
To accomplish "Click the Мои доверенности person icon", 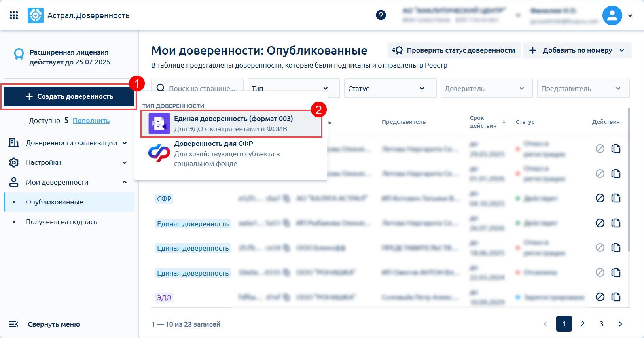I will click(14, 182).
